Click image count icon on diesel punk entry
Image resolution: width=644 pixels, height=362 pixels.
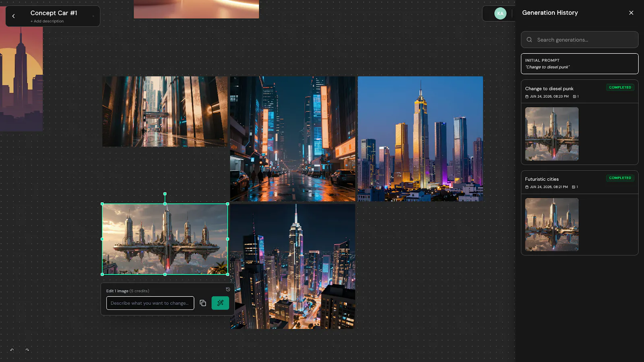pyautogui.click(x=575, y=97)
